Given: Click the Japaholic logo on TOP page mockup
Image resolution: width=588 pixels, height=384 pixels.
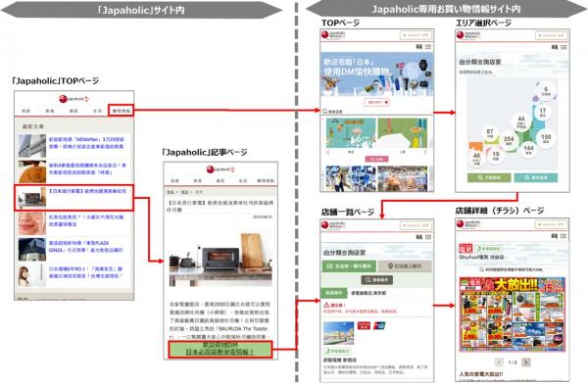Looking at the screenshot, I should point(333,35).
